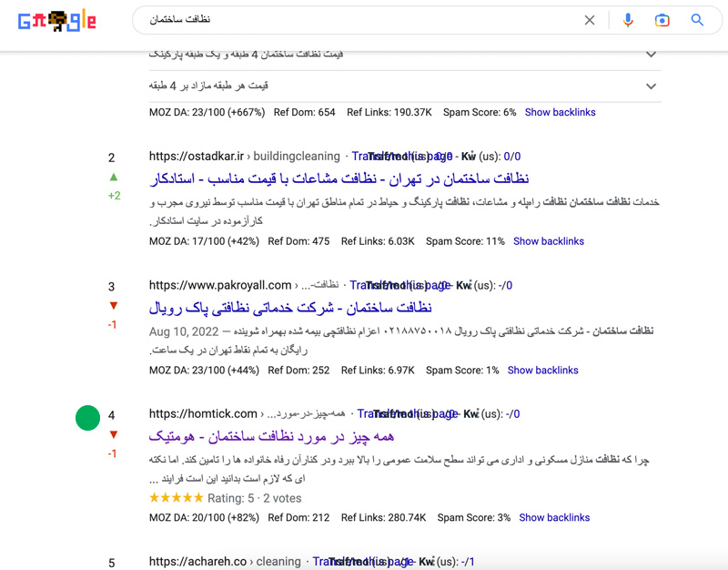
Task: Open the ostadkar.ir result title link
Action: (339, 178)
